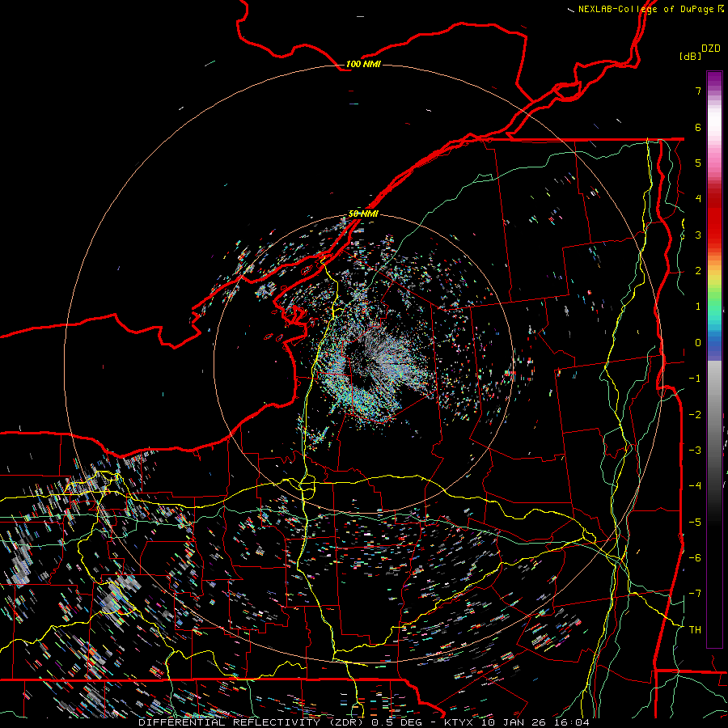Click the white-pink segment of the color bar

tap(714, 133)
